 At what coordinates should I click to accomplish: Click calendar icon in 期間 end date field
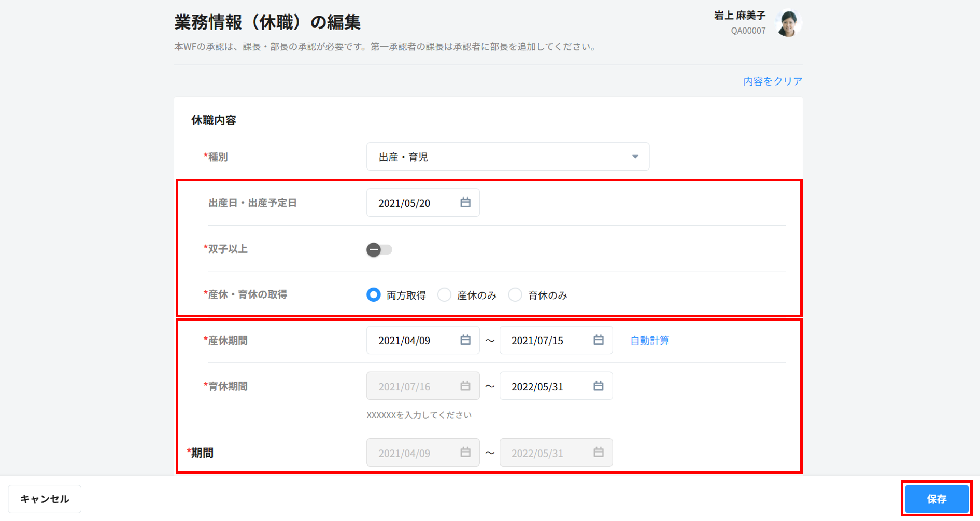click(598, 453)
